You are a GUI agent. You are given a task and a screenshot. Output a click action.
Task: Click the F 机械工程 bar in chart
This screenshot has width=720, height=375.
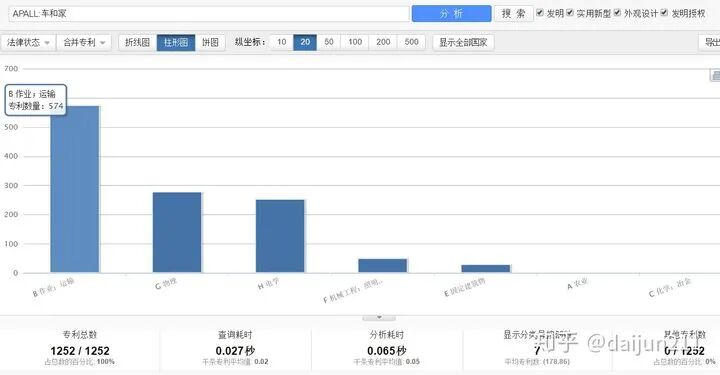tap(383, 266)
